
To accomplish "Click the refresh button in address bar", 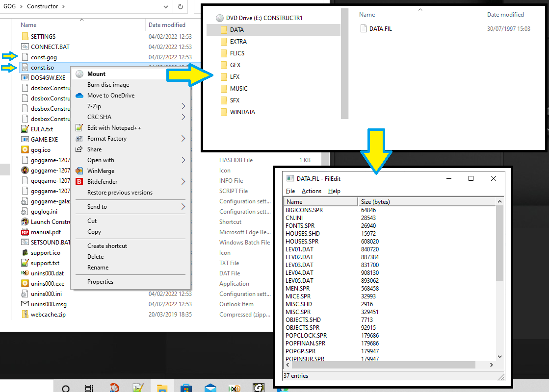I will [181, 6].
